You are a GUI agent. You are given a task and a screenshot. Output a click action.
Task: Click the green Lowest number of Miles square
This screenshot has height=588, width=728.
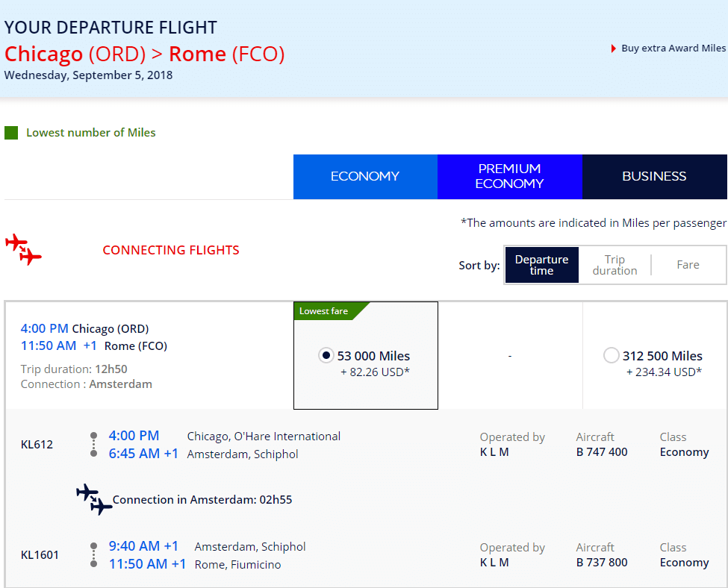click(x=11, y=133)
